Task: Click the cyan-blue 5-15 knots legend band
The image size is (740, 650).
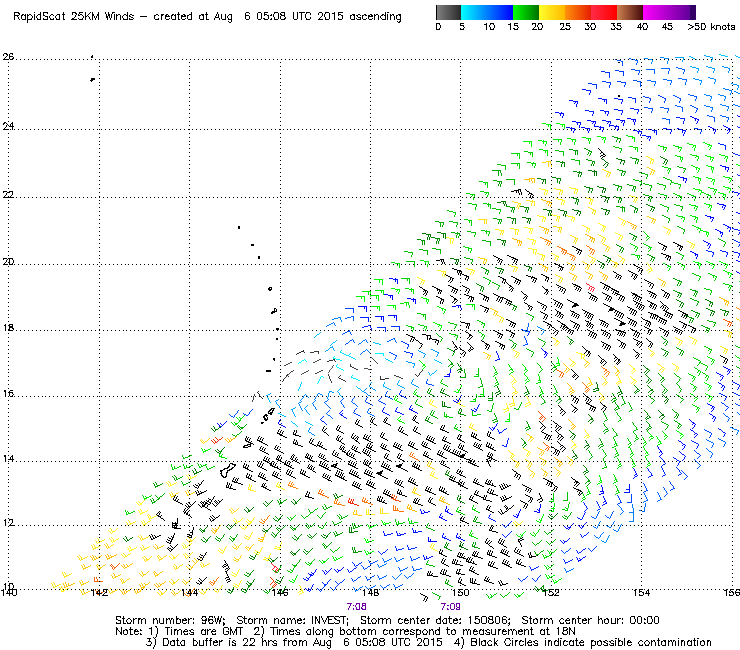Action: pyautogui.click(x=487, y=12)
